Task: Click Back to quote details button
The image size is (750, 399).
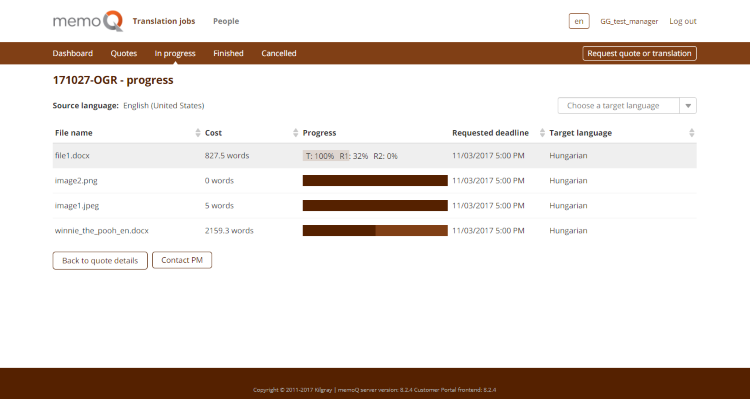Action: click(x=100, y=261)
